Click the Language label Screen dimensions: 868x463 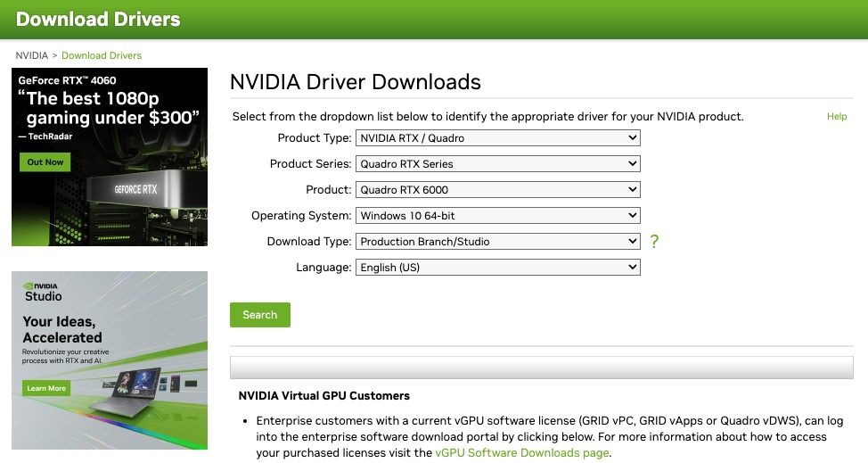coord(323,268)
